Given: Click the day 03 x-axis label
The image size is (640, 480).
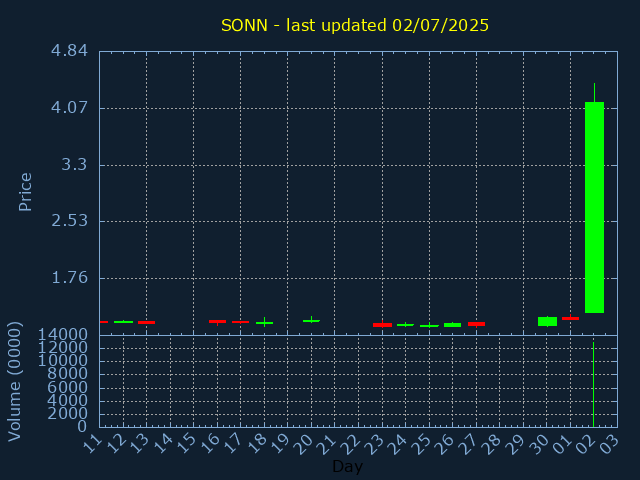Looking at the screenshot, I should [610, 444].
